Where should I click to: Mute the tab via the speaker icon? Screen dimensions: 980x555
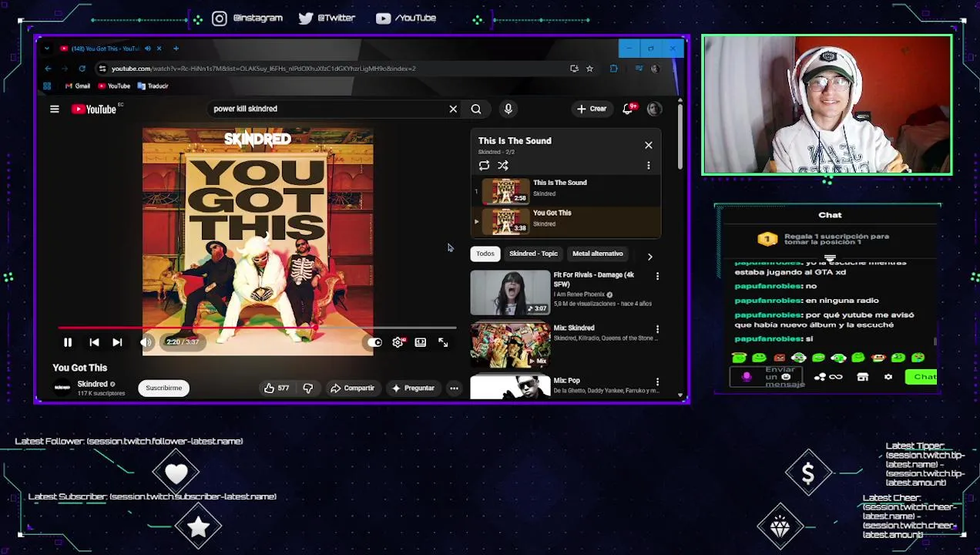point(147,49)
